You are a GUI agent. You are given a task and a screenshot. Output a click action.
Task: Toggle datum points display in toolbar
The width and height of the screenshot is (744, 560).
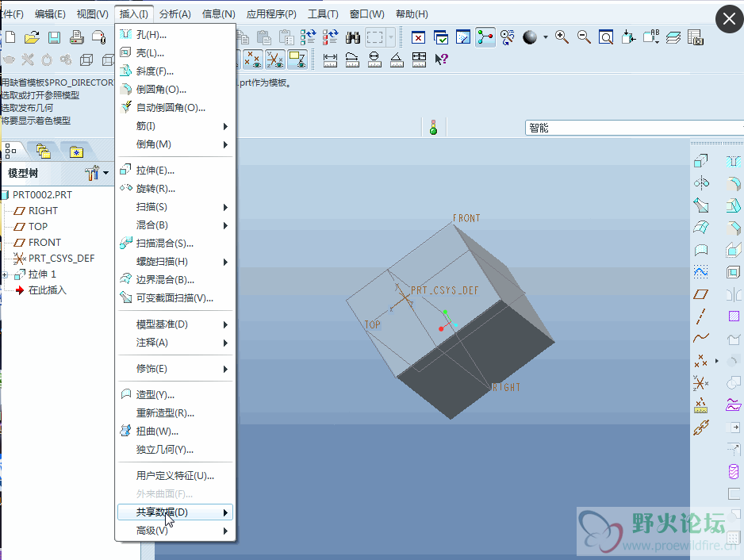253,59
